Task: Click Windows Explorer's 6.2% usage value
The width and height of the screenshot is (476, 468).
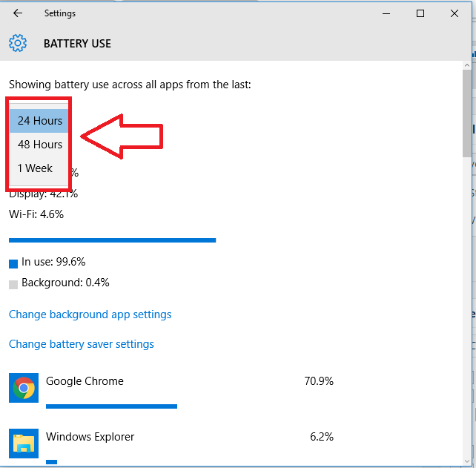Action: click(x=322, y=437)
